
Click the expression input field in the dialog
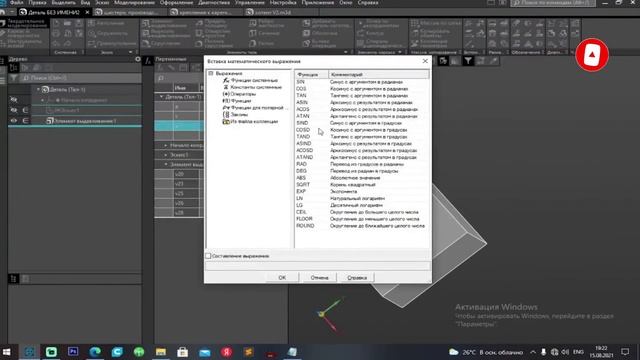click(x=318, y=266)
